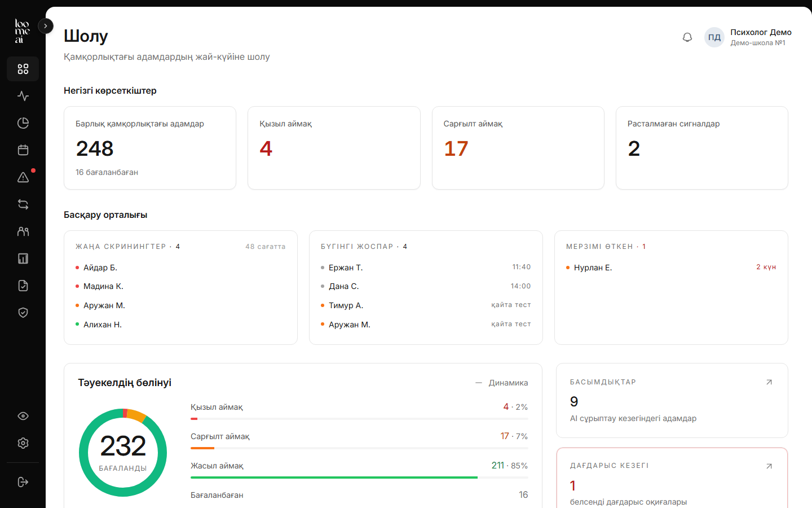This screenshot has height=508, width=812.
Task: Click the Сарғылт аймақ progress bar
Action: pyautogui.click(x=359, y=448)
